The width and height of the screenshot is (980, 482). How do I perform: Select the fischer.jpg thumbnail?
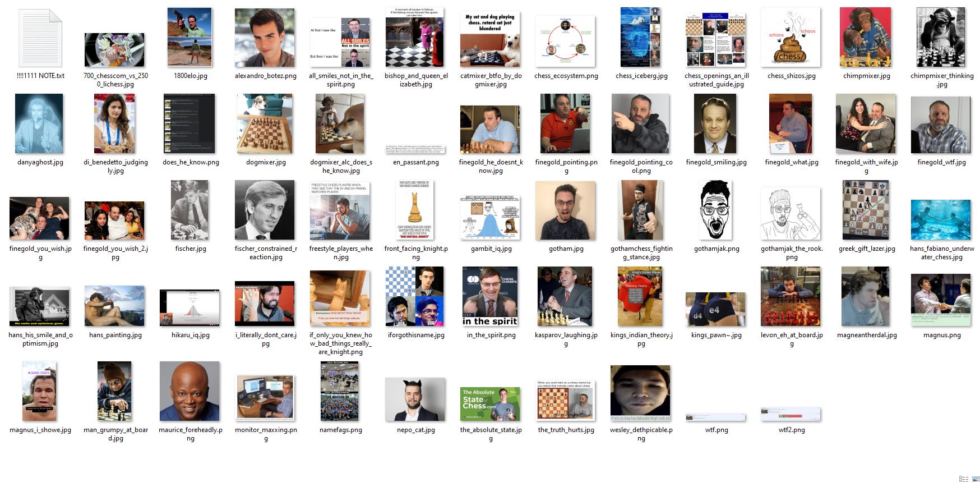(189, 210)
